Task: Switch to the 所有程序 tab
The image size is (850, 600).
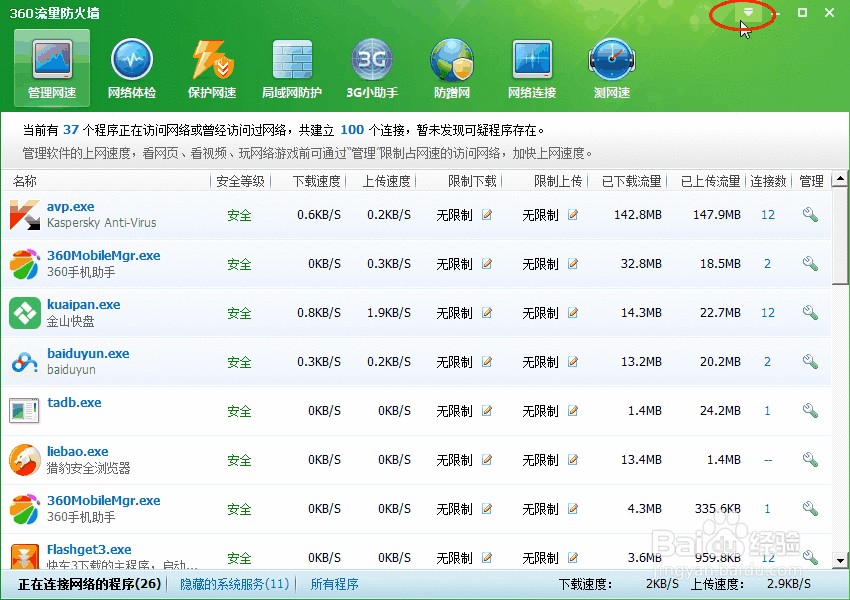Action: (334, 583)
